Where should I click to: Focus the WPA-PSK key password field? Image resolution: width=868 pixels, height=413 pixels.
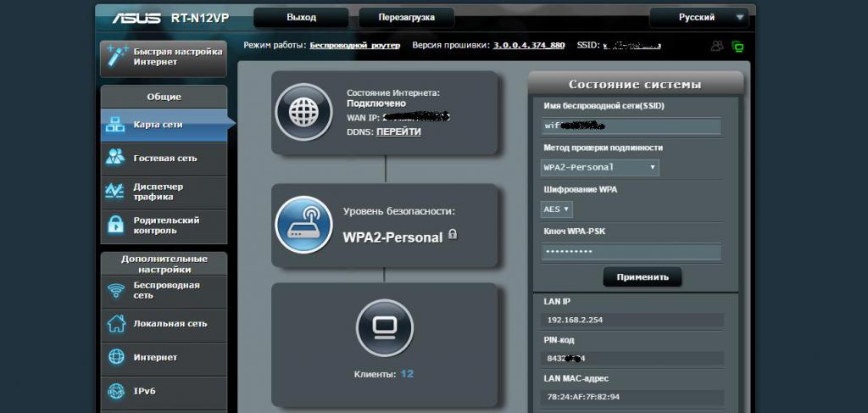pos(631,252)
